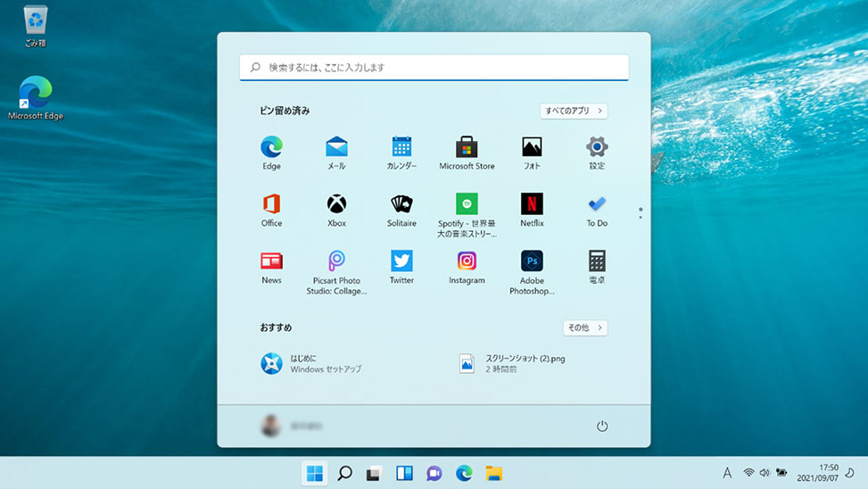Click the power button in Start menu

tap(602, 426)
